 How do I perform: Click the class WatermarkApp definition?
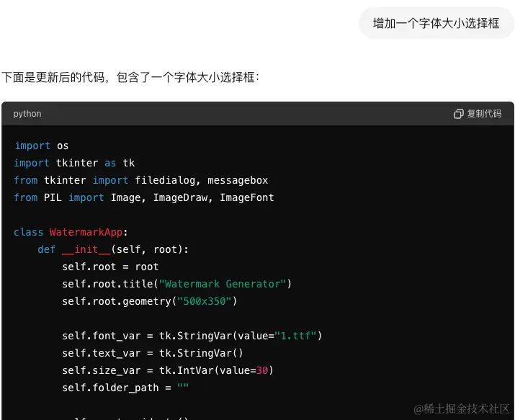pyautogui.click(x=71, y=232)
